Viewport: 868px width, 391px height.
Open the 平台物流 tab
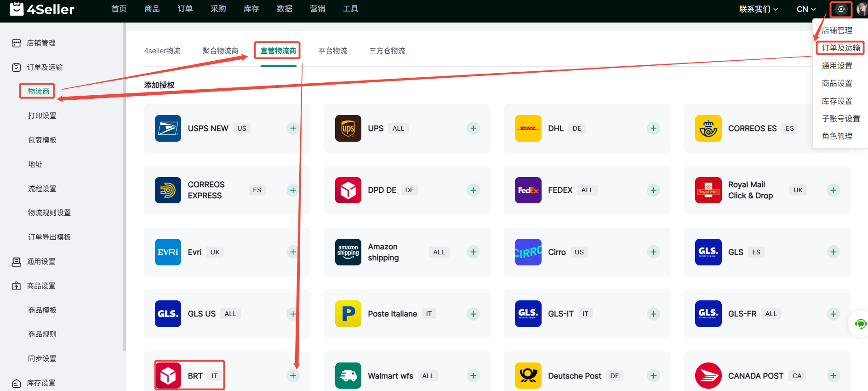(333, 51)
